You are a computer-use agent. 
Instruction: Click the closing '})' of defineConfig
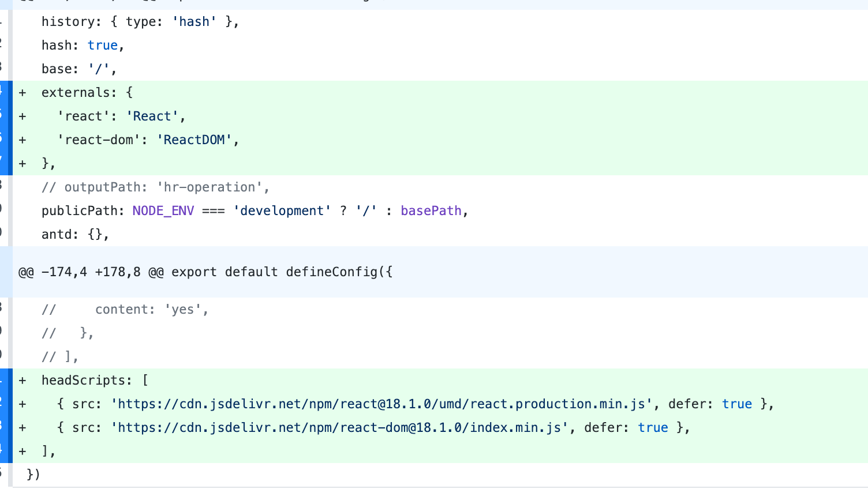click(31, 474)
